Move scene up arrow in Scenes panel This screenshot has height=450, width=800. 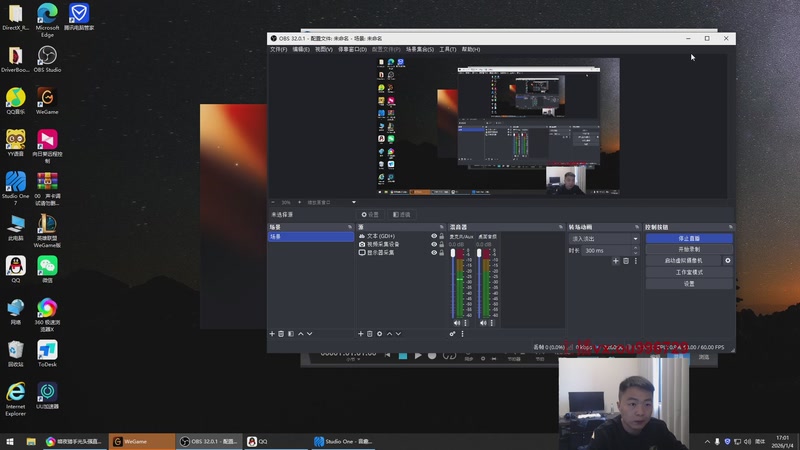coord(301,334)
